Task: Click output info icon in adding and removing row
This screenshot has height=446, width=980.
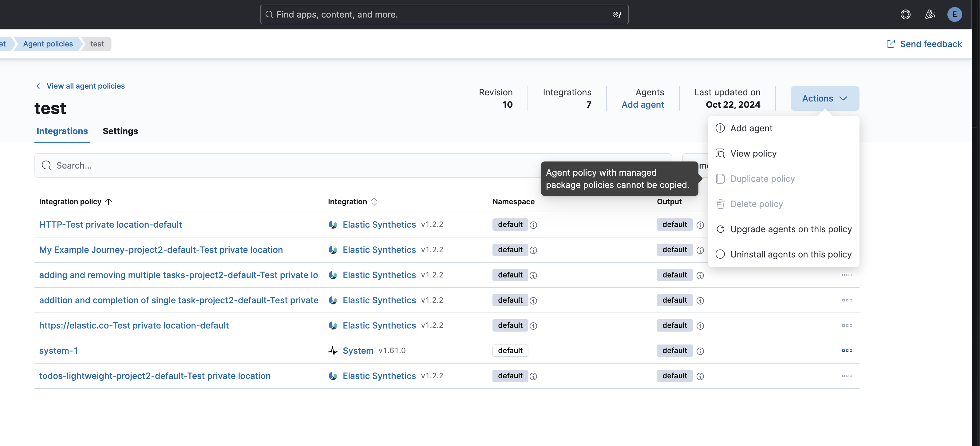Action: 700,276
